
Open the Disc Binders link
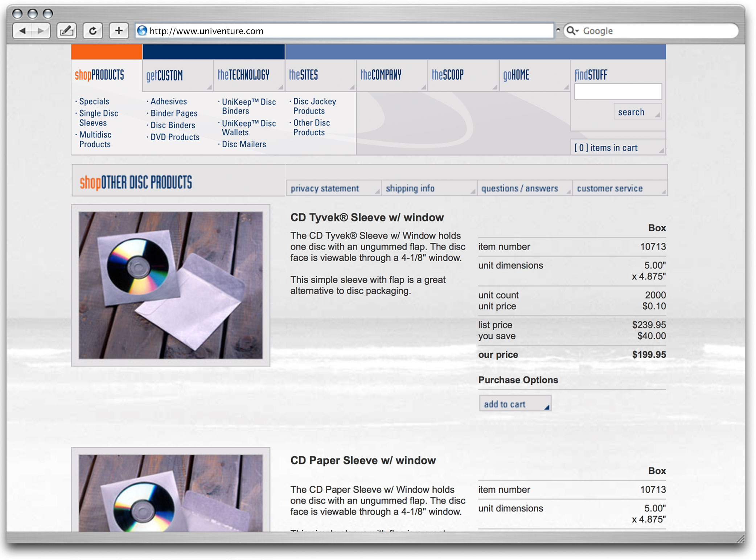click(x=173, y=125)
